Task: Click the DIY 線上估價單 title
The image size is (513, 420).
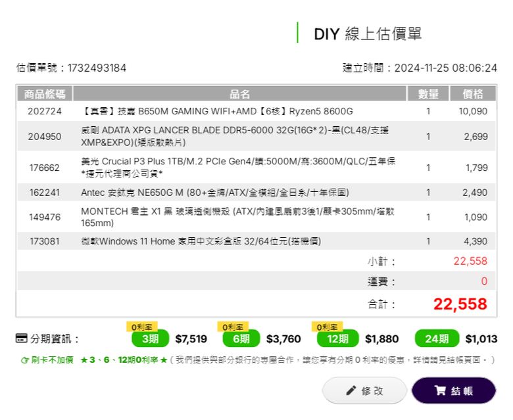Action: (368, 34)
